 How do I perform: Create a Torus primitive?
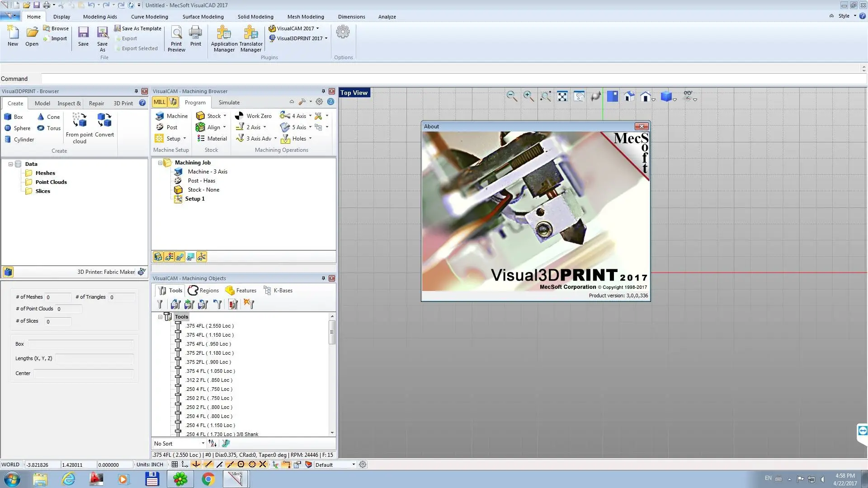(49, 128)
